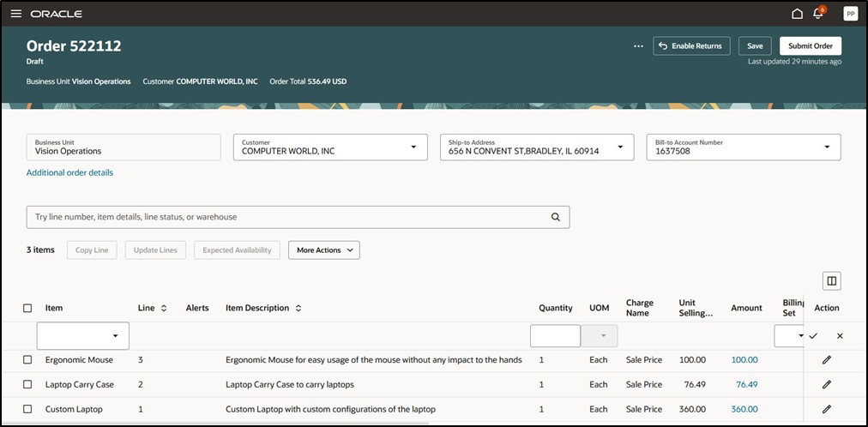Click the Save button

755,46
